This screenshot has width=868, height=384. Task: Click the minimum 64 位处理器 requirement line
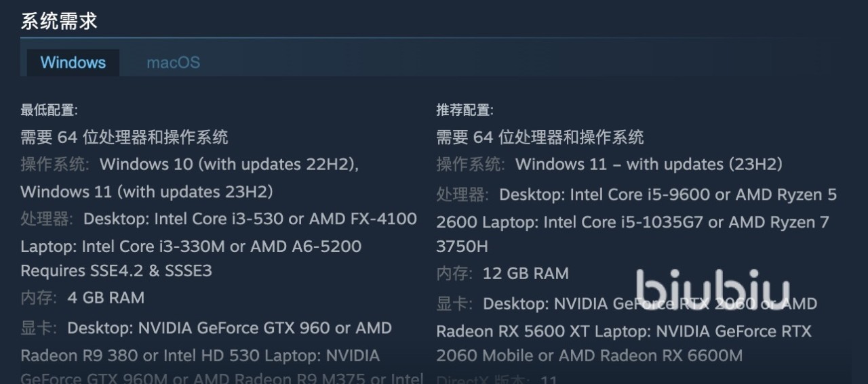(x=124, y=137)
